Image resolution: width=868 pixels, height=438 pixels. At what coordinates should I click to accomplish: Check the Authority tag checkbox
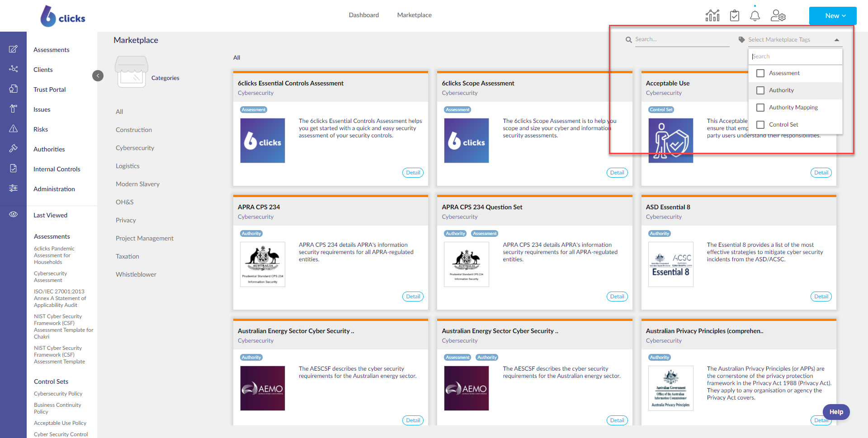pos(760,90)
